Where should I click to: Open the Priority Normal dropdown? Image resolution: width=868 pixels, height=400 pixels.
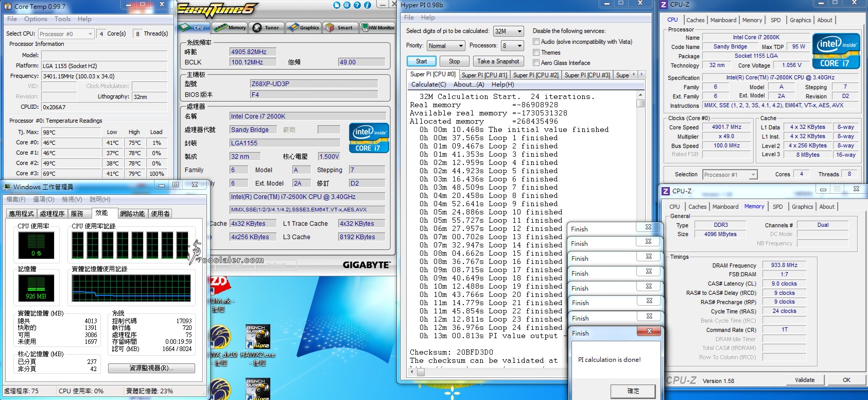pyautogui.click(x=446, y=46)
